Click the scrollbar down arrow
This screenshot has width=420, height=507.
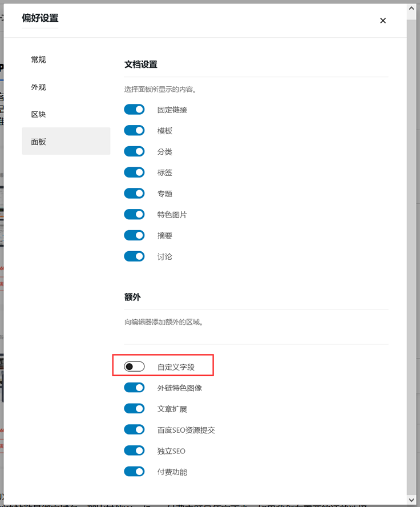pyautogui.click(x=411, y=500)
